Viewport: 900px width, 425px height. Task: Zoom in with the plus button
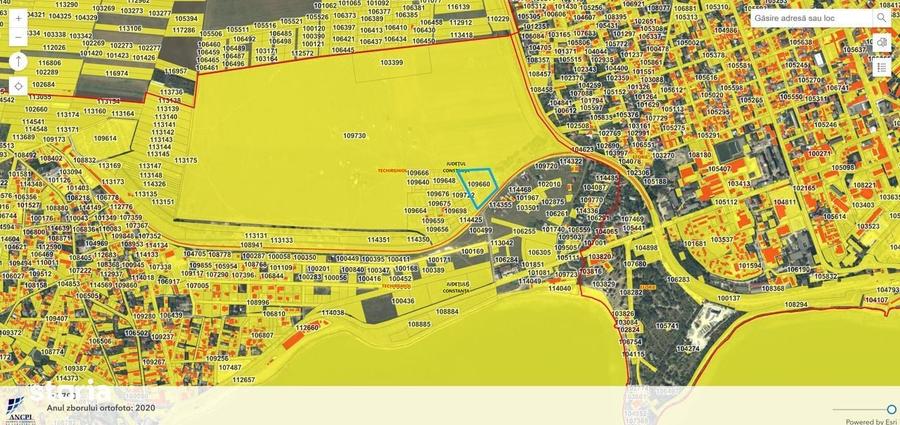coord(18,18)
